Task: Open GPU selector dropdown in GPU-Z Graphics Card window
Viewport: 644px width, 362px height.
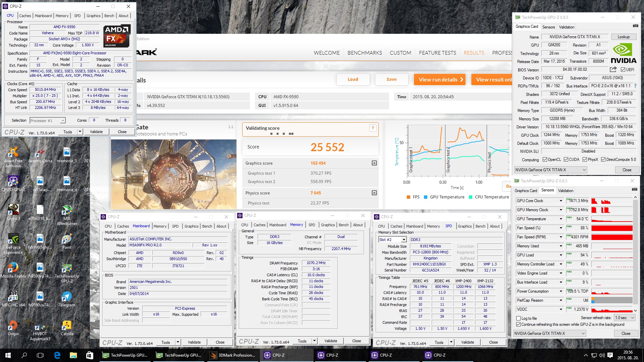Action: 550,170
